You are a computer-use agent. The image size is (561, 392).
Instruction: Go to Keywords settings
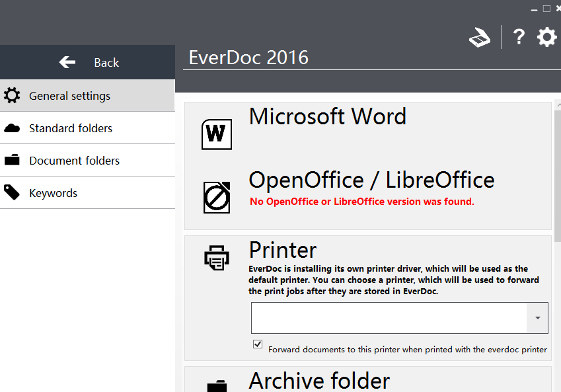coord(53,193)
